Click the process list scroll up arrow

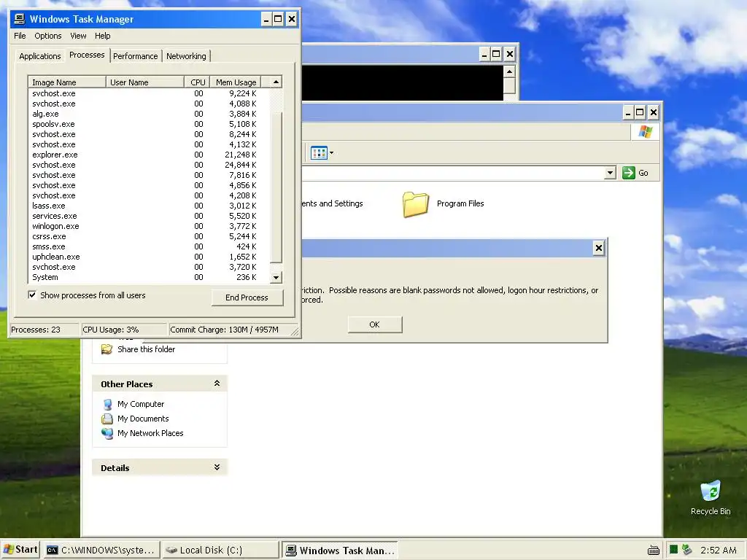276,82
